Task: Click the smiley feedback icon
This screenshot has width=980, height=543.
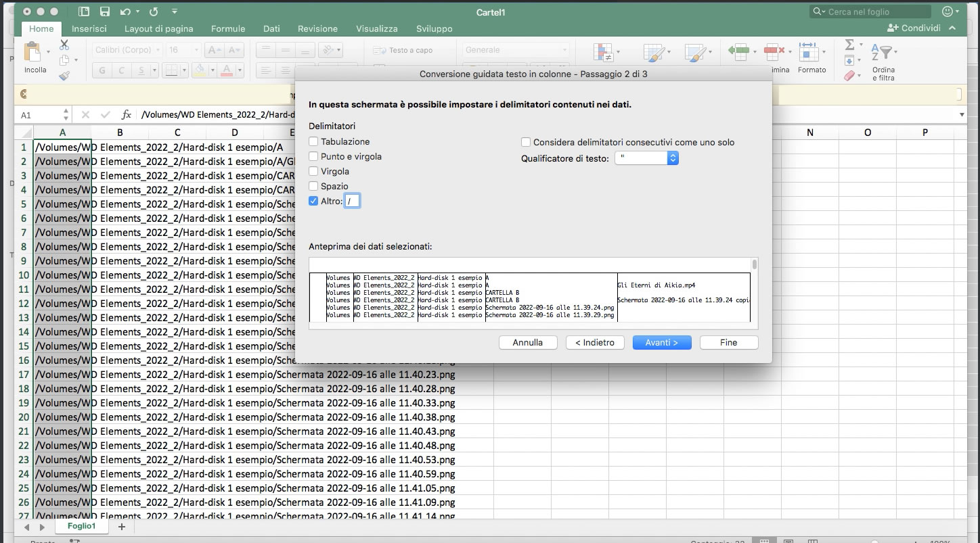Action: click(x=948, y=11)
